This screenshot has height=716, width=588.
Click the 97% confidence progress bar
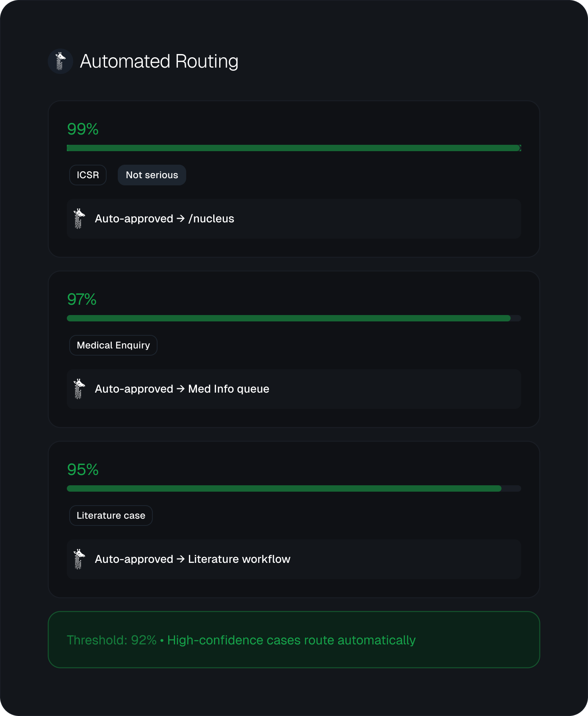[294, 318]
